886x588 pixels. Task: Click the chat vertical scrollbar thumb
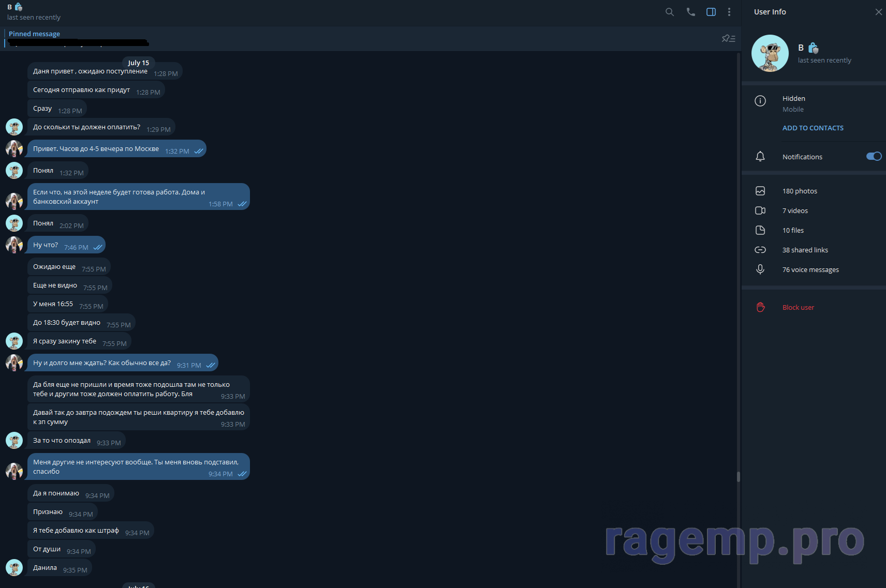point(738,476)
